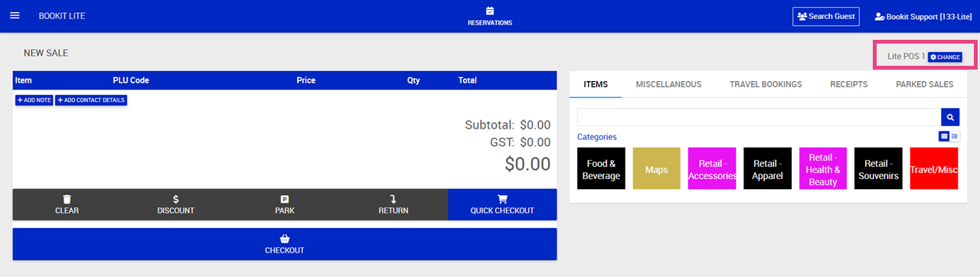Image resolution: width=980 pixels, height=277 pixels.
Task: Park the current sale
Action: pyautogui.click(x=285, y=204)
